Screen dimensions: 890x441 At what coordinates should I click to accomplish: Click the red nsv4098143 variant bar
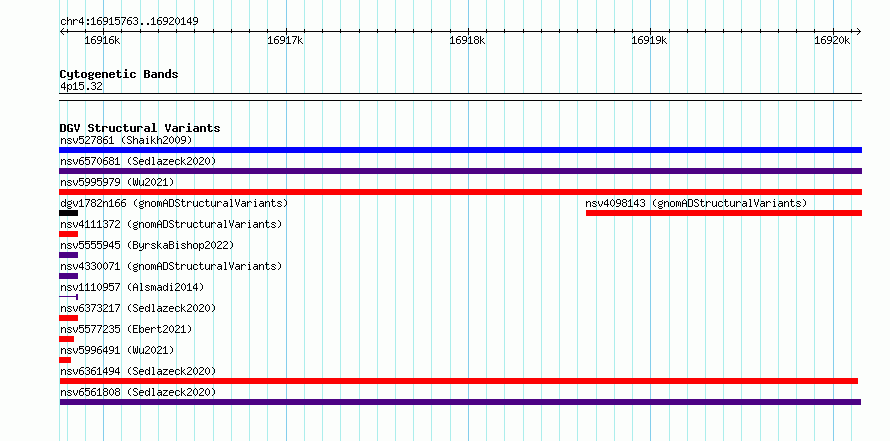(724, 213)
